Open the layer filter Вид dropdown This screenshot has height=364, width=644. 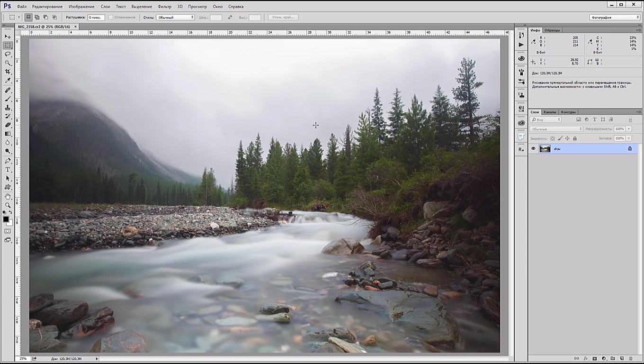point(546,119)
